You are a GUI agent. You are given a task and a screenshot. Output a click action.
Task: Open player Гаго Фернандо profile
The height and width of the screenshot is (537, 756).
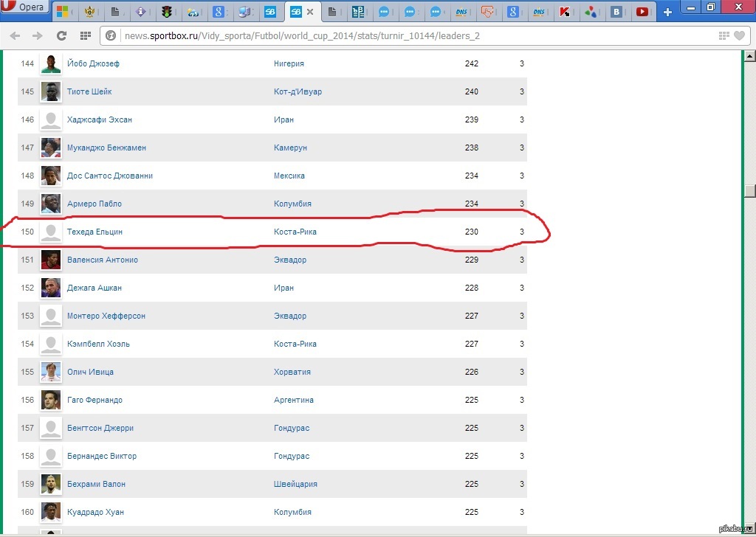tap(94, 400)
